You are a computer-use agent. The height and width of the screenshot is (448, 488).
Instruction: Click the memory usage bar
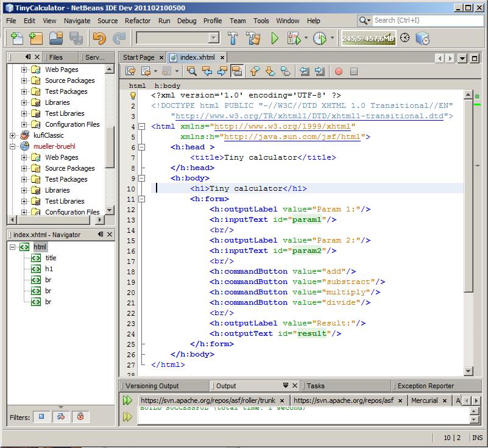point(367,38)
